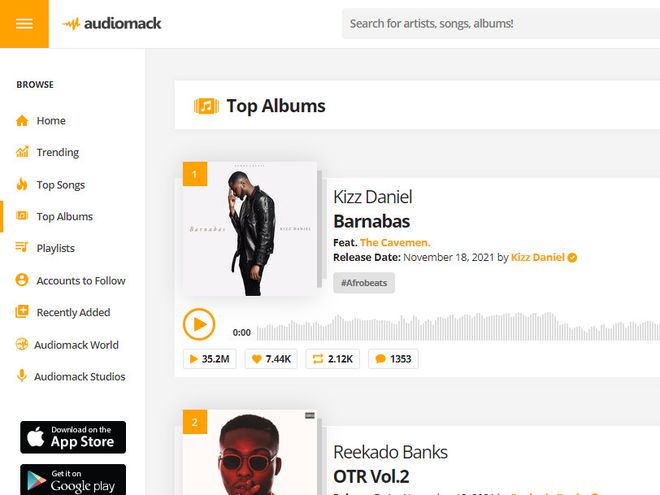Like Barnabas with the heart button

[x=271, y=359]
